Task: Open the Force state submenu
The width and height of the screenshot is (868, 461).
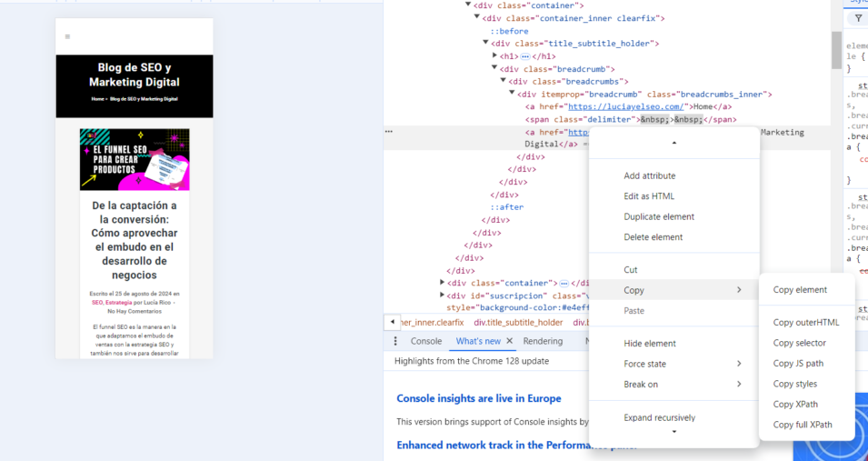Action: 673,364
